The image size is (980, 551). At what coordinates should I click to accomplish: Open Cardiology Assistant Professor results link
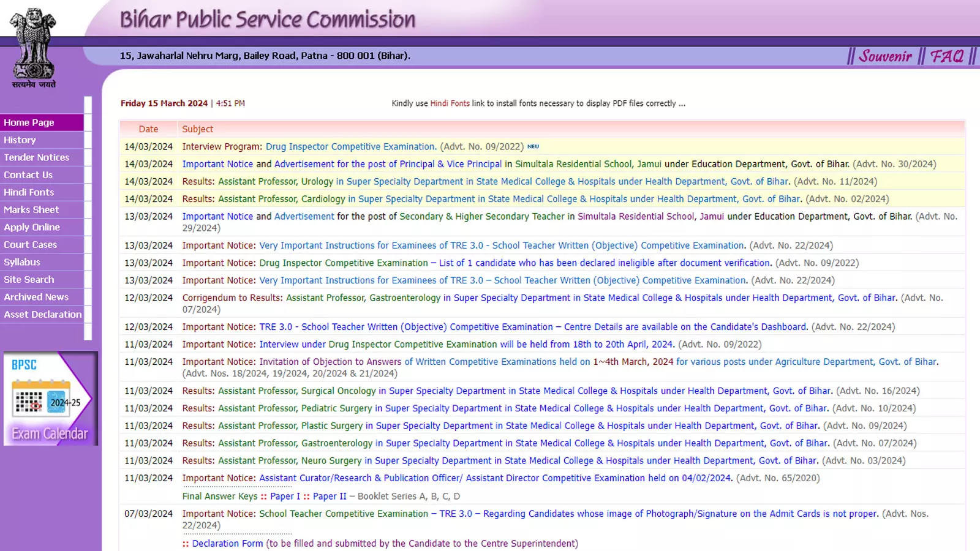pos(510,199)
